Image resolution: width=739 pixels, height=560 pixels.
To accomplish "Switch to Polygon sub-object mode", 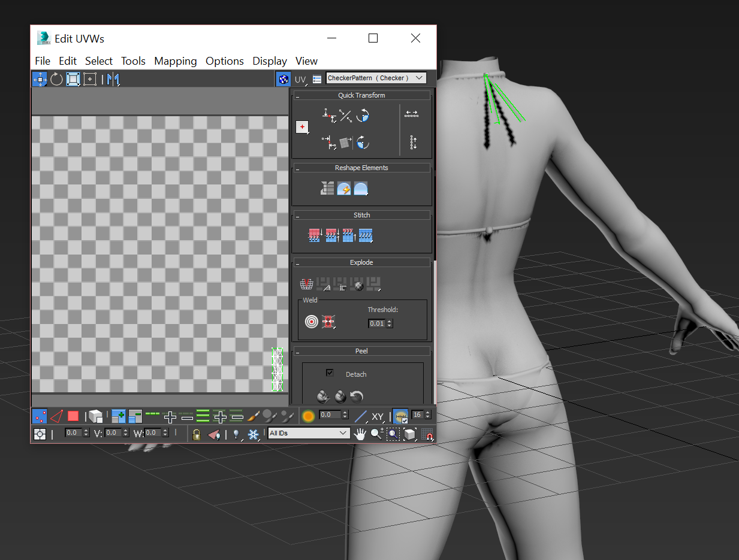I will tap(73, 416).
